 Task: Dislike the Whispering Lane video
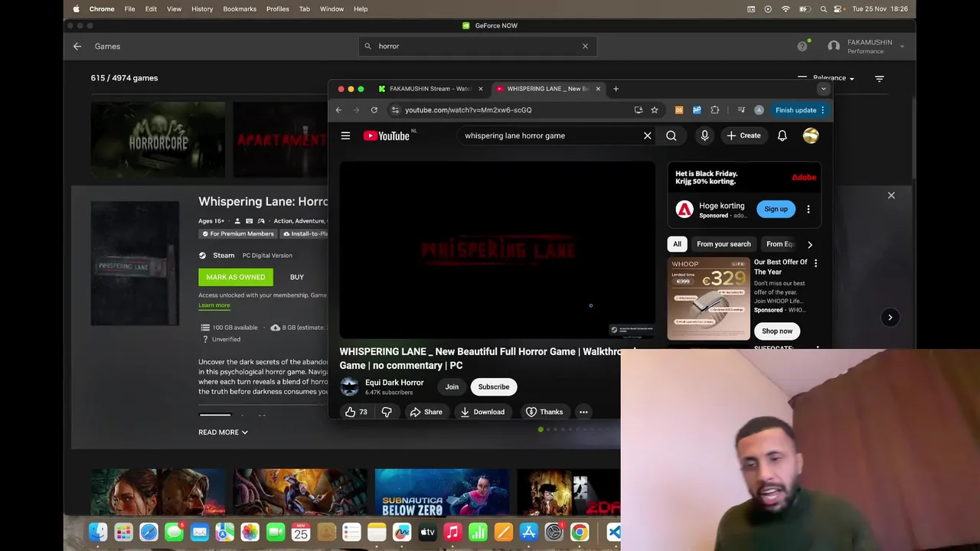tap(387, 412)
